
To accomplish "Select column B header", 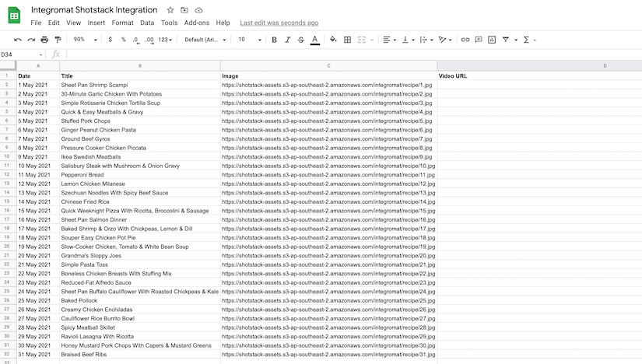I will click(x=140, y=65).
